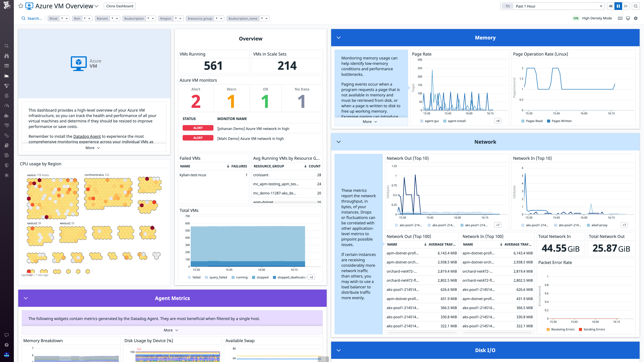Open Notebooks using the book icon
The image size is (644, 362).
(7, 145)
